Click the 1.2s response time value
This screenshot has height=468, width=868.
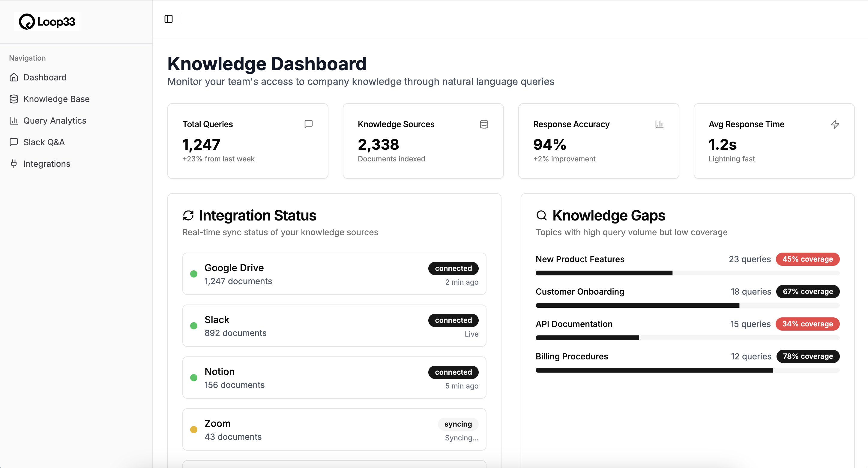click(x=723, y=145)
